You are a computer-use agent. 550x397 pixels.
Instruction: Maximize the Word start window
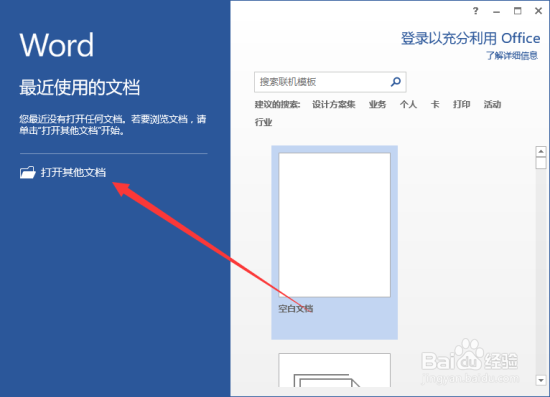pos(517,11)
